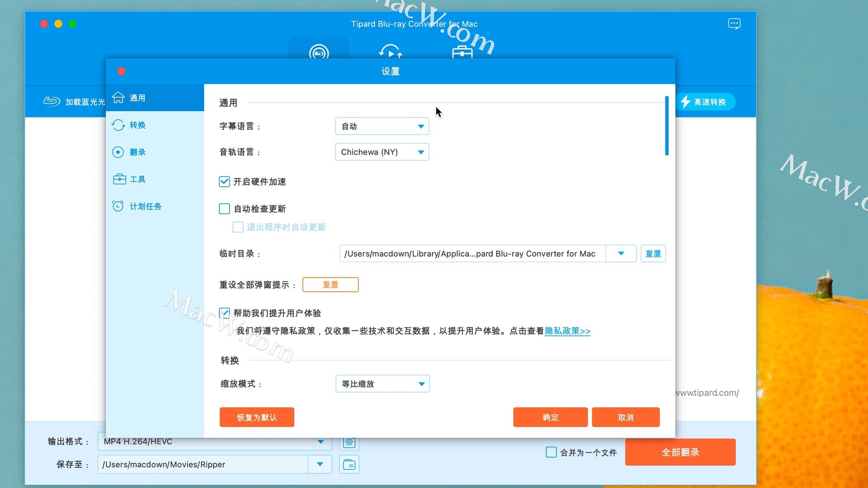Click the 加载蓝光光 load button
868x488 pixels.
point(74,102)
